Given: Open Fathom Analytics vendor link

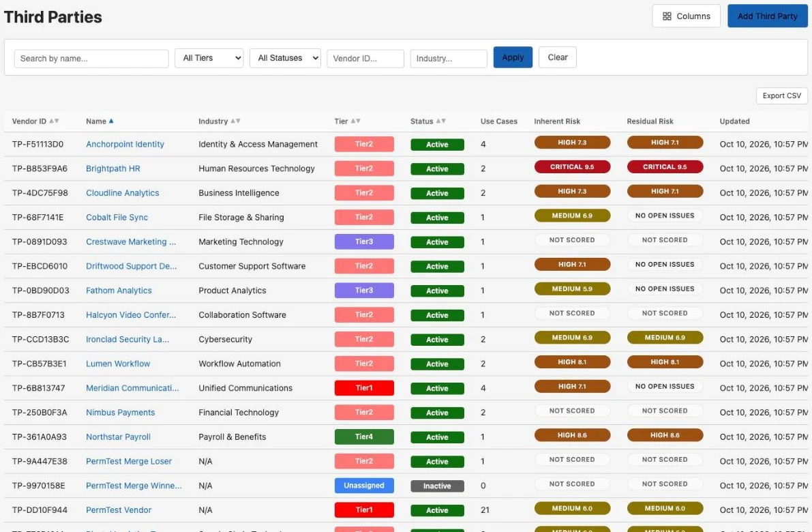Looking at the screenshot, I should click(x=119, y=291).
